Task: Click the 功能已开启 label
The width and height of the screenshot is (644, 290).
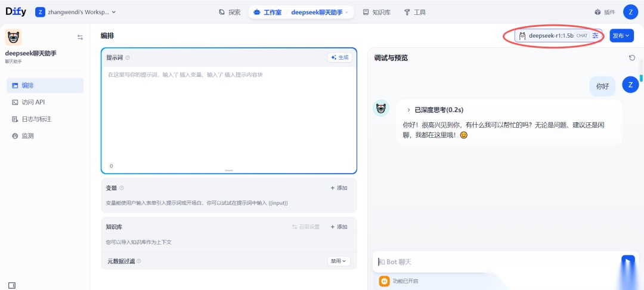Action: [x=405, y=282]
